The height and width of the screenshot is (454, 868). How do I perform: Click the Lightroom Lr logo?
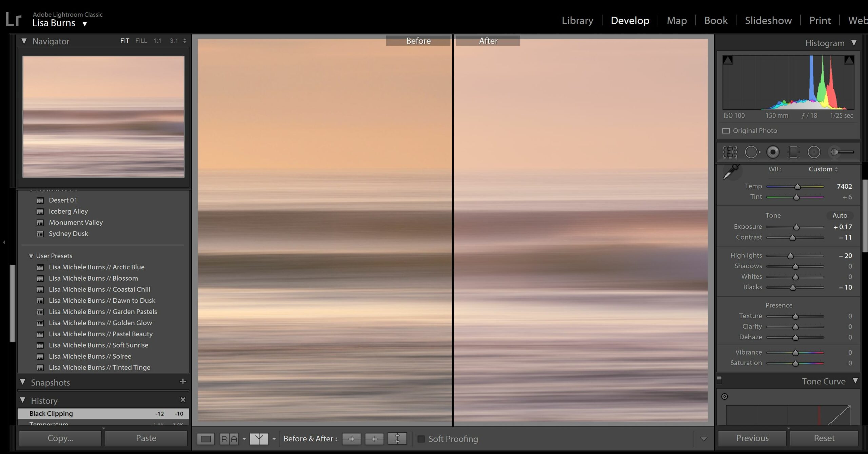14,19
